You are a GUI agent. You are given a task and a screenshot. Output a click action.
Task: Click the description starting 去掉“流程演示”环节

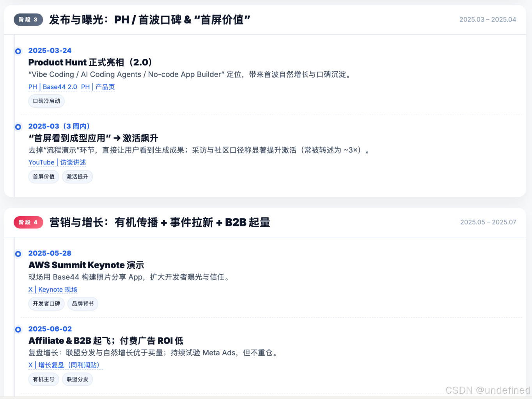tap(199, 150)
